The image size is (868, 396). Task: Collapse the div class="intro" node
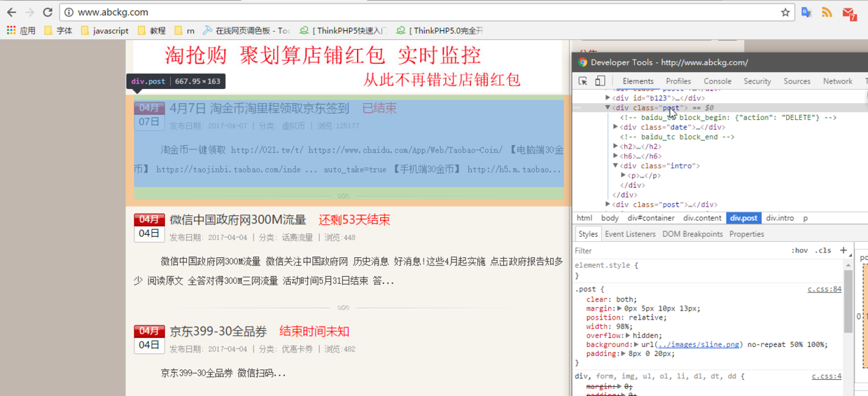tap(615, 166)
